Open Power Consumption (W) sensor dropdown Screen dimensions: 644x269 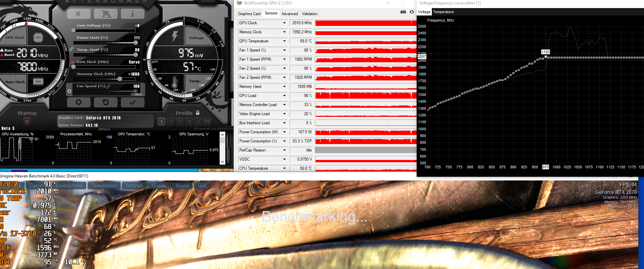(x=284, y=132)
